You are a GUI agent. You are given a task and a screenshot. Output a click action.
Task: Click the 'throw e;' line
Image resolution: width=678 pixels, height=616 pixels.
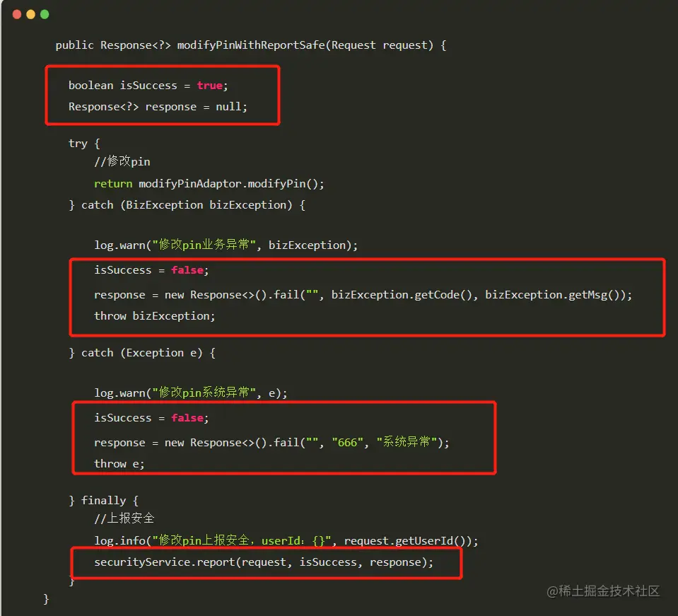[x=119, y=464]
